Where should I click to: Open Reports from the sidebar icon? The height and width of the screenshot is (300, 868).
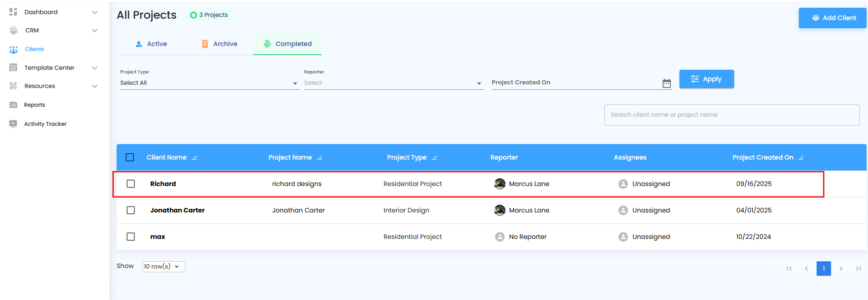(13, 105)
